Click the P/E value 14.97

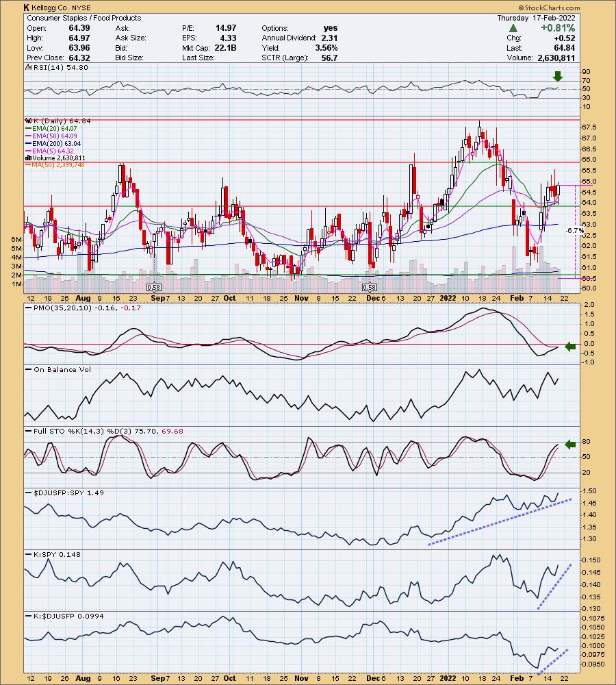coord(226,28)
